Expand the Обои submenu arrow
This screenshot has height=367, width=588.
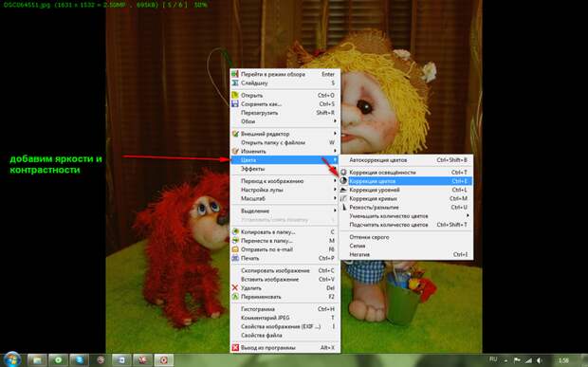click(x=335, y=121)
